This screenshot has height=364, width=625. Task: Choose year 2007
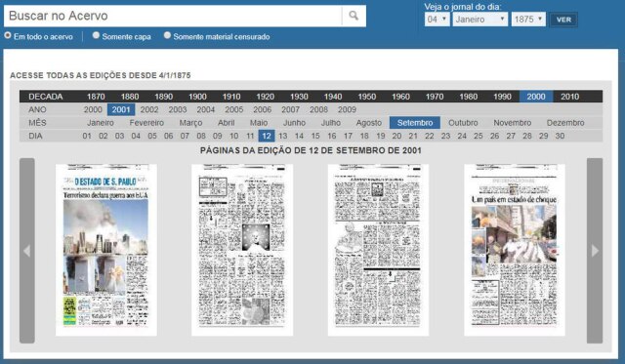pos(290,109)
